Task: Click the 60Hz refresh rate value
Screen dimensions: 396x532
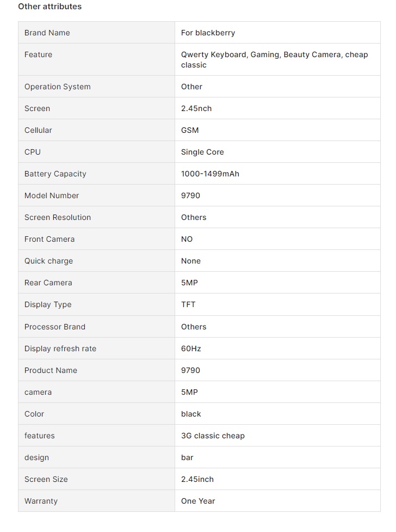Action: 191,348
